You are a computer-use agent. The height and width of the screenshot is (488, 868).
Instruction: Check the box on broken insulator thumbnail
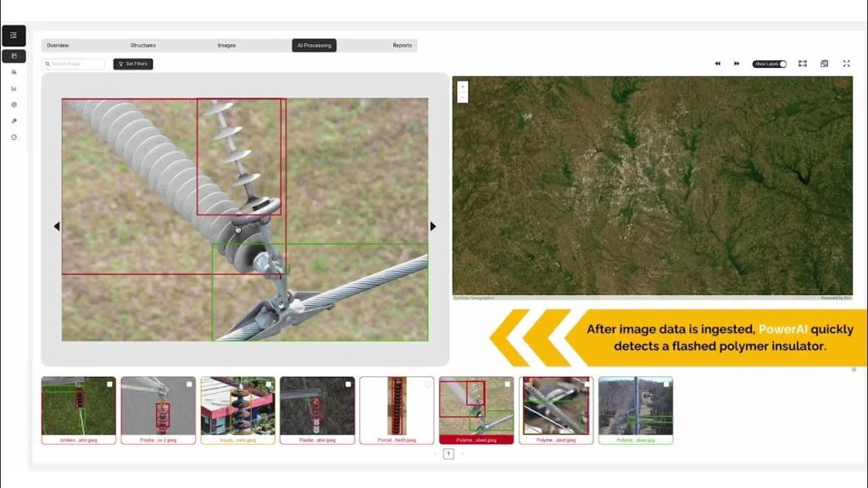tap(109, 385)
